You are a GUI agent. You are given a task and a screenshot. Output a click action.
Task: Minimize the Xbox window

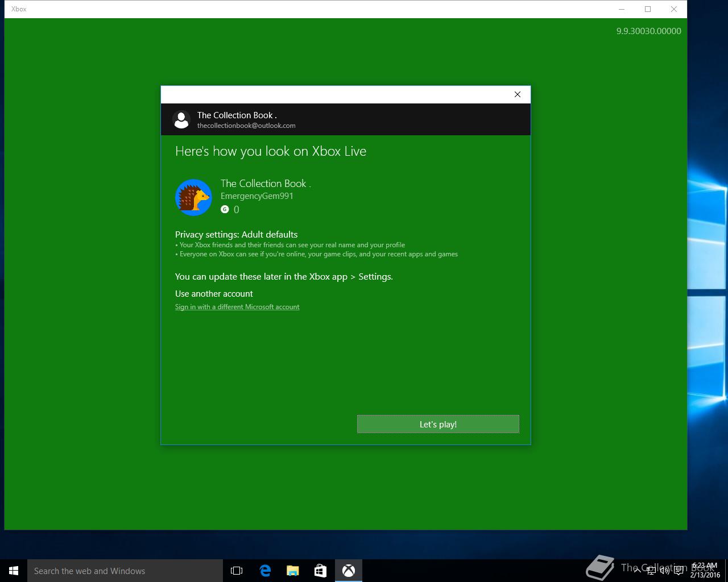point(621,9)
